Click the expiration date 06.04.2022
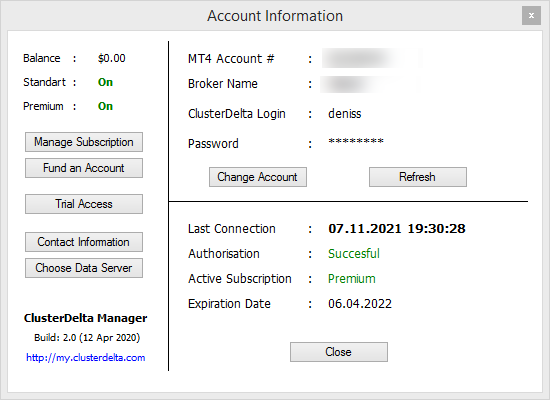550x400 pixels. [x=360, y=304]
